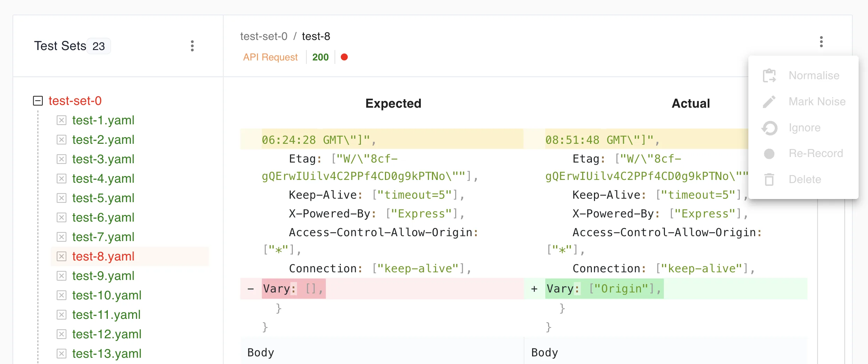The height and width of the screenshot is (364, 868).
Task: Collapse the test-set-0 tree node
Action: (x=38, y=101)
